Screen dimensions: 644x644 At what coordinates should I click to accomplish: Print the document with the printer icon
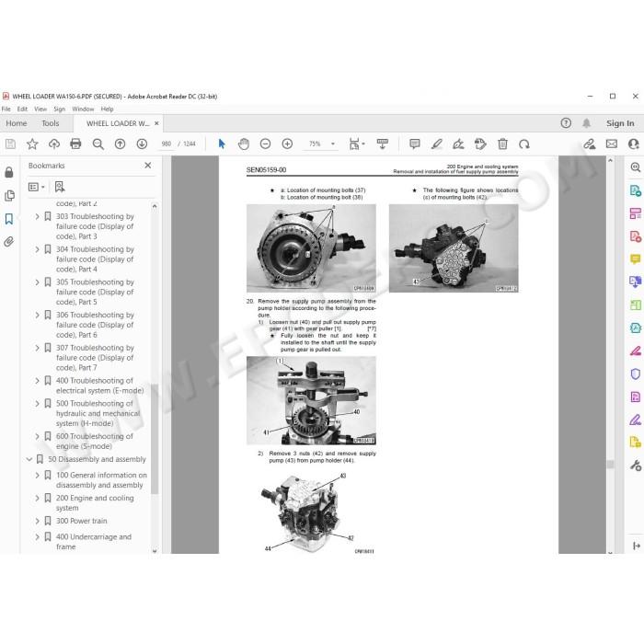point(75,144)
